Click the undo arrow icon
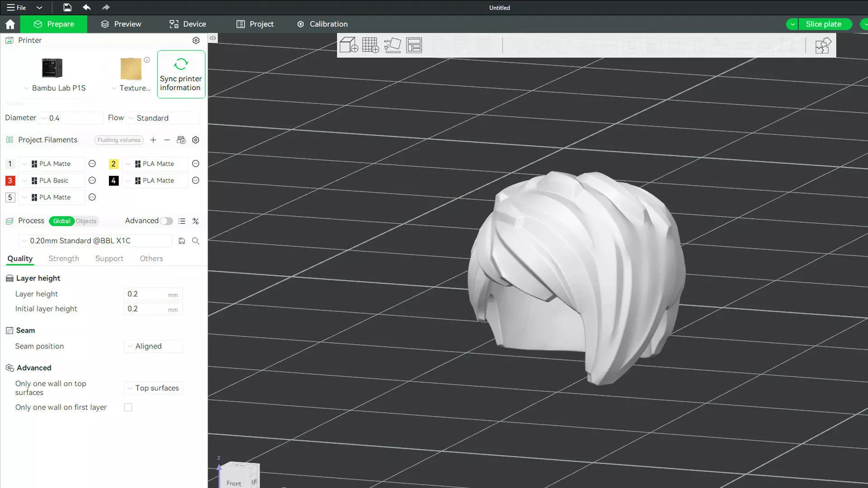Viewport: 868px width, 488px height. pyautogui.click(x=87, y=7)
